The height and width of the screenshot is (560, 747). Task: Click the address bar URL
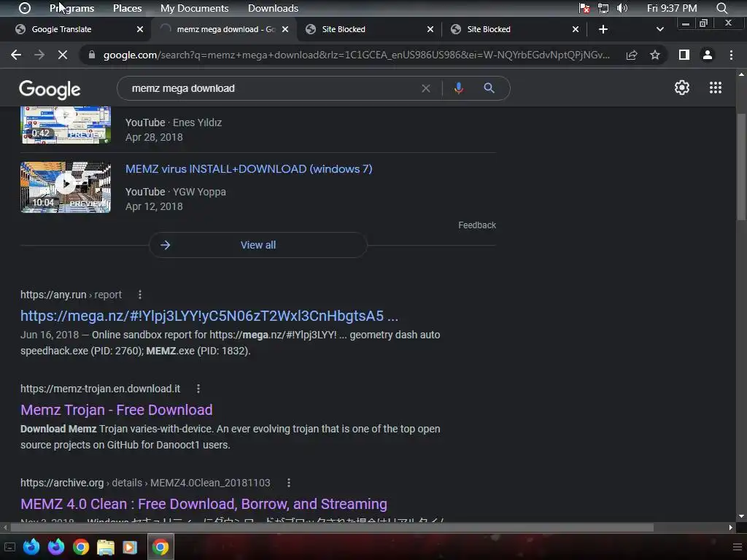point(356,55)
